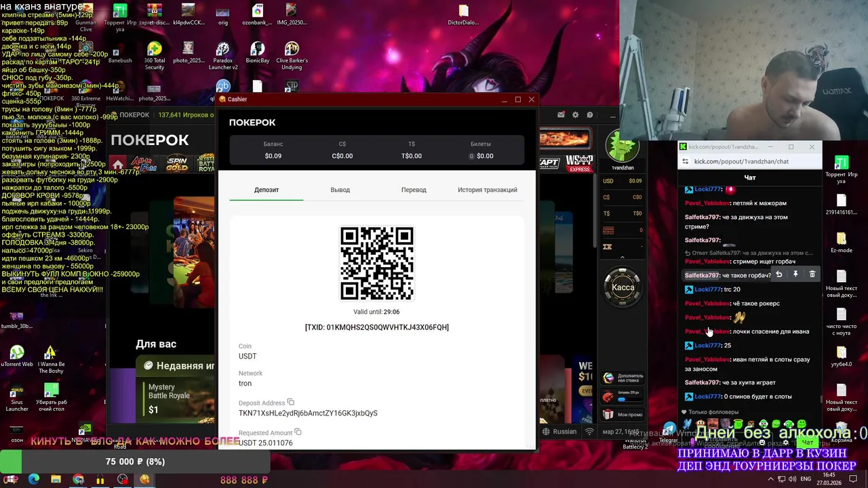Image resolution: width=868 pixels, height=488 pixels.
Task: Click the kick.com popout URL in the chat window
Action: pyautogui.click(x=741, y=161)
